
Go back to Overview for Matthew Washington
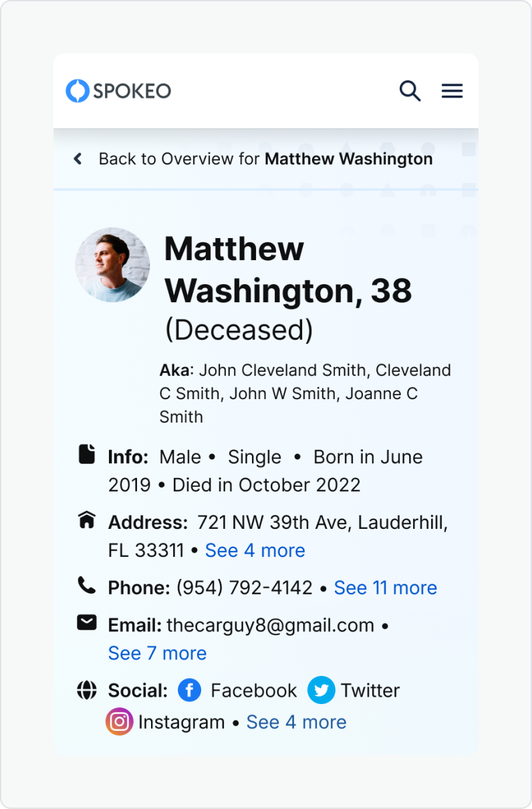(x=265, y=159)
